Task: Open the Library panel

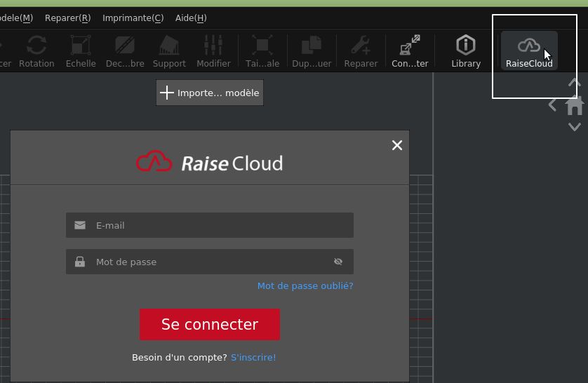Action: click(x=466, y=51)
